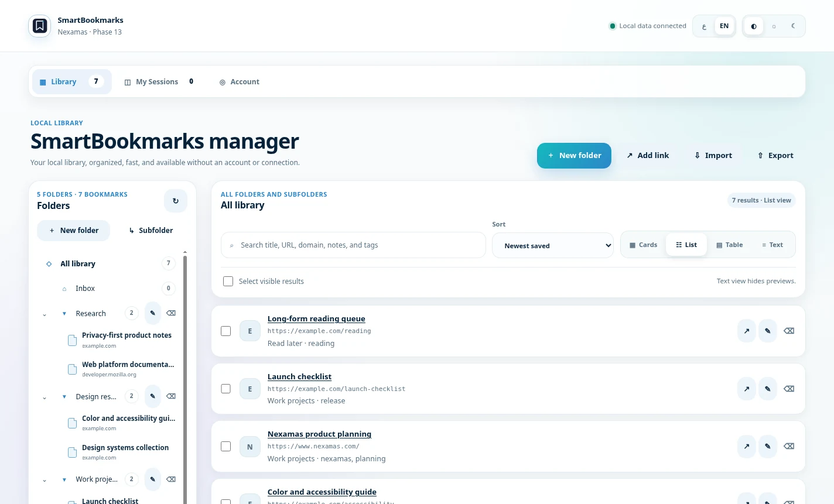Viewport: 834px width, 504px height.
Task: Click the teal New folder button
Action: [x=574, y=156]
